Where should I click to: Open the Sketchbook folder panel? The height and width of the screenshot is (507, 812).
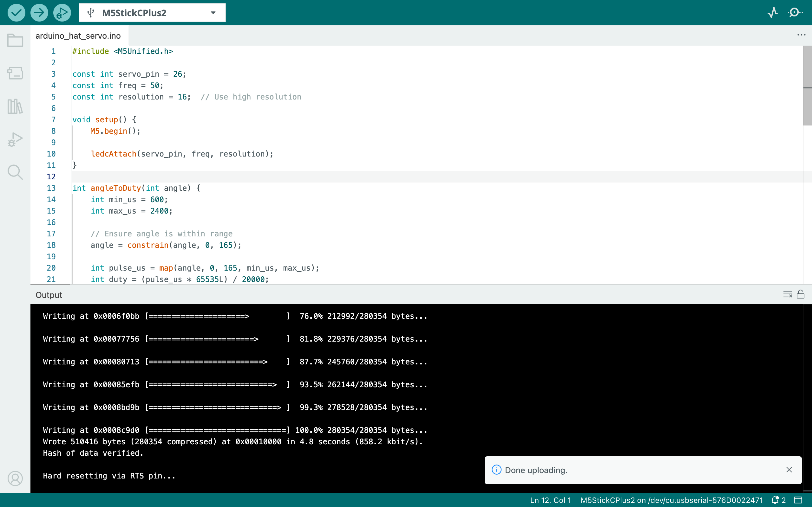pos(15,40)
